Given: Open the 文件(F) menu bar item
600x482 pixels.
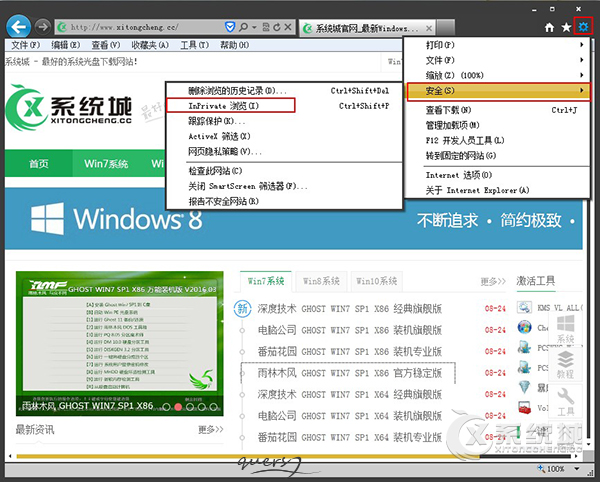Looking at the screenshot, I should click(25, 45).
